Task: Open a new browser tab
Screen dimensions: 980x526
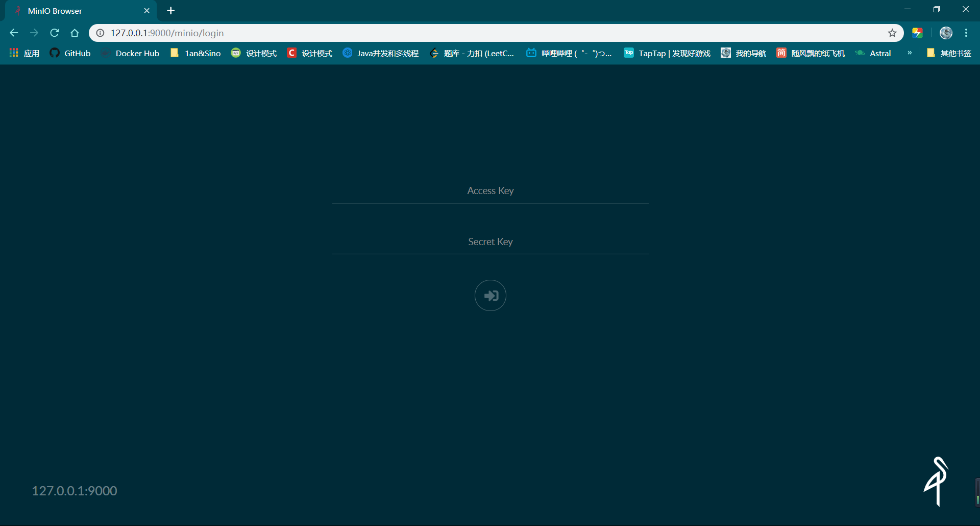Action: 170,10
